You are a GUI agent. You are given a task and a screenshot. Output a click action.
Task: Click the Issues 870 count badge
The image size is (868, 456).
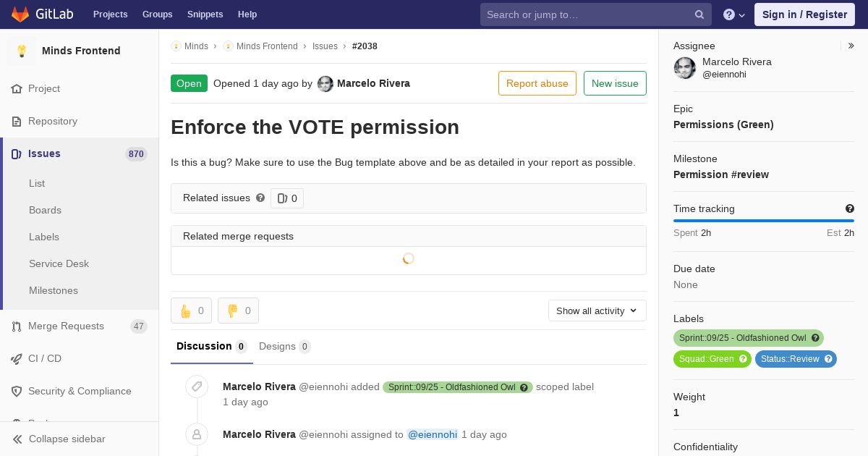[x=136, y=154]
